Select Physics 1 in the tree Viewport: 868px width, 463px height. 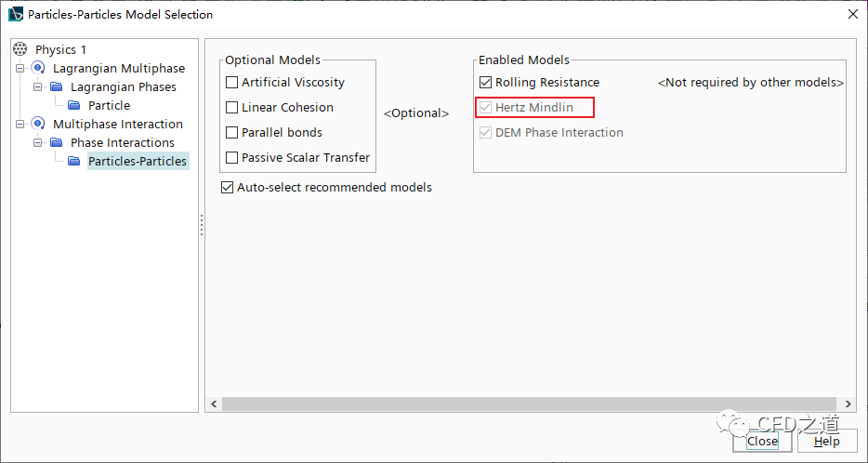coord(61,49)
